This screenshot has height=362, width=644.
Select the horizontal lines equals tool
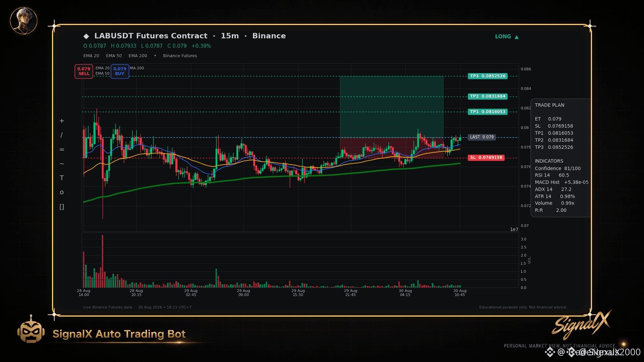(x=62, y=150)
